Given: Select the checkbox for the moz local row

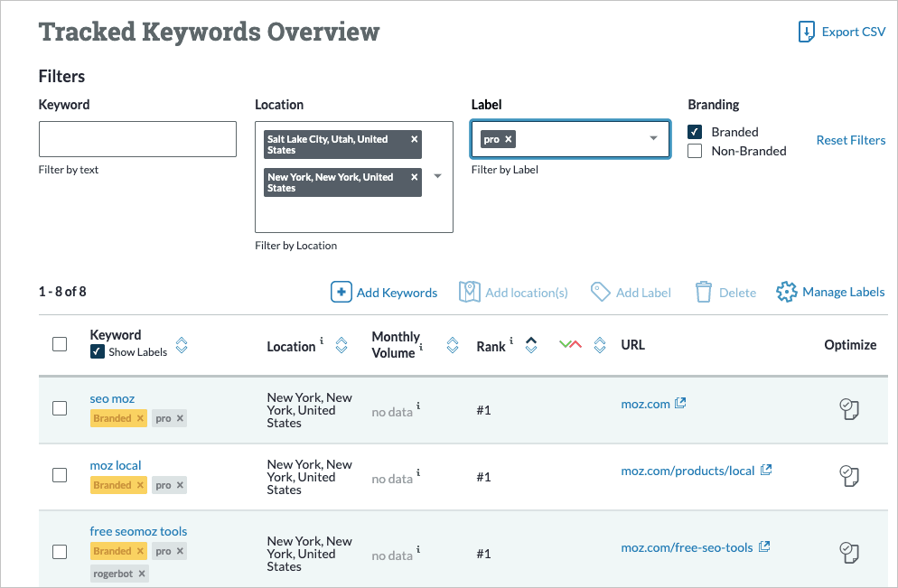Looking at the screenshot, I should [60, 476].
